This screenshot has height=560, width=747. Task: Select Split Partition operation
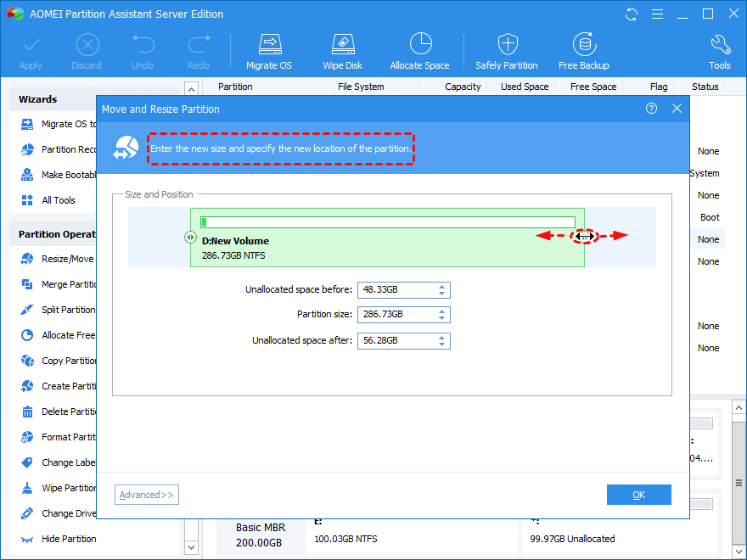(58, 310)
